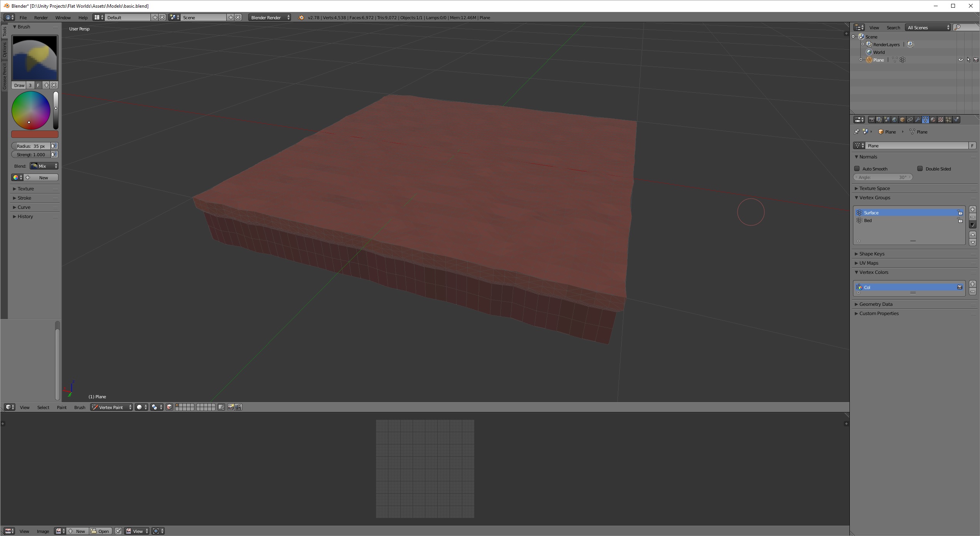The height and width of the screenshot is (536, 980).
Task: Open the Render menu
Action: [41, 17]
